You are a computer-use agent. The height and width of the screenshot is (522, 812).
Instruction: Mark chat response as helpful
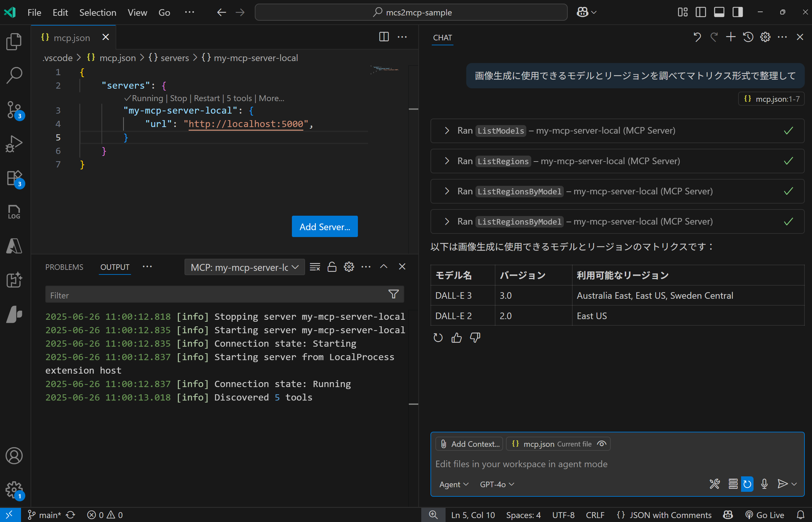(456, 337)
